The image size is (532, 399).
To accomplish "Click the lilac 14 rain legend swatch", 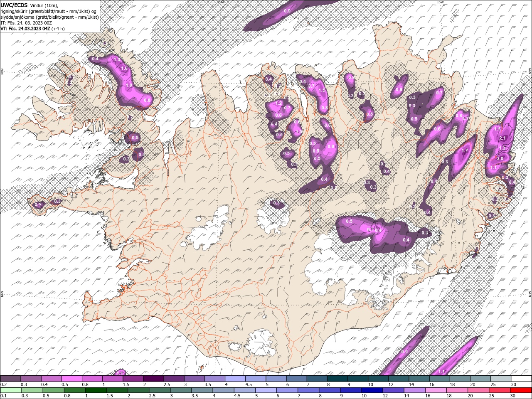I will pyautogui.click(x=415, y=390).
